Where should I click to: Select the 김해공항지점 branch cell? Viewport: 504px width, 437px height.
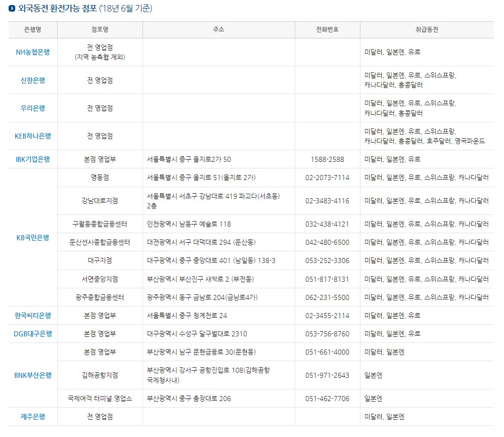[x=100, y=375]
